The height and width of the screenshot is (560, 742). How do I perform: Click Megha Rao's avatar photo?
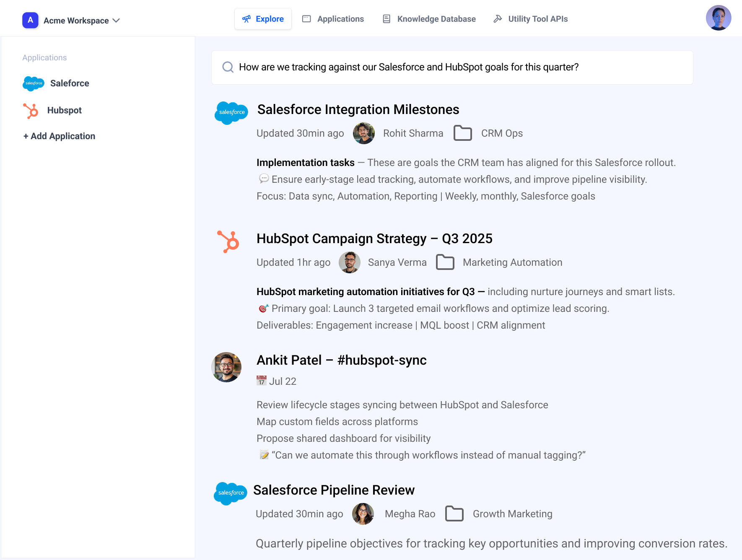(363, 514)
